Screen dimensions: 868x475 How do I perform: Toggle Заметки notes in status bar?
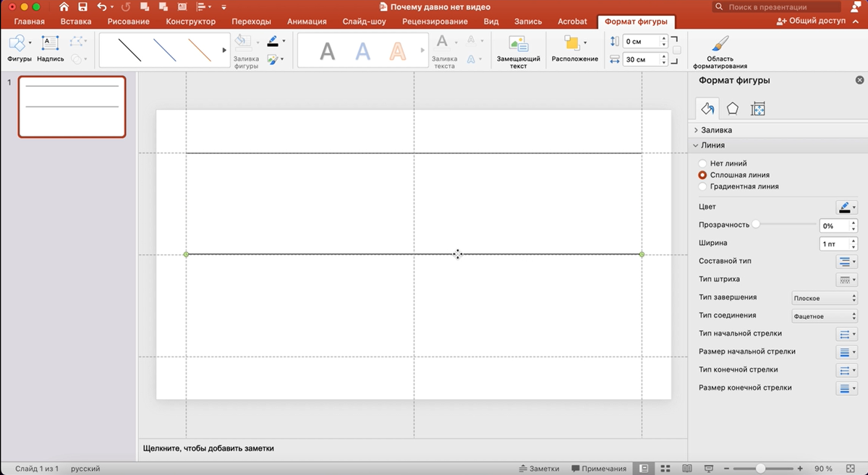click(x=540, y=468)
